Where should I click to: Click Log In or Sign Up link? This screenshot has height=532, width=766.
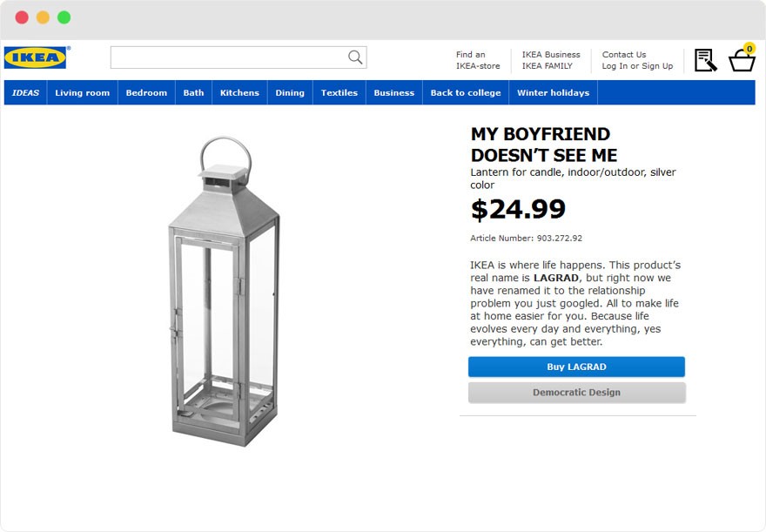[637, 66]
